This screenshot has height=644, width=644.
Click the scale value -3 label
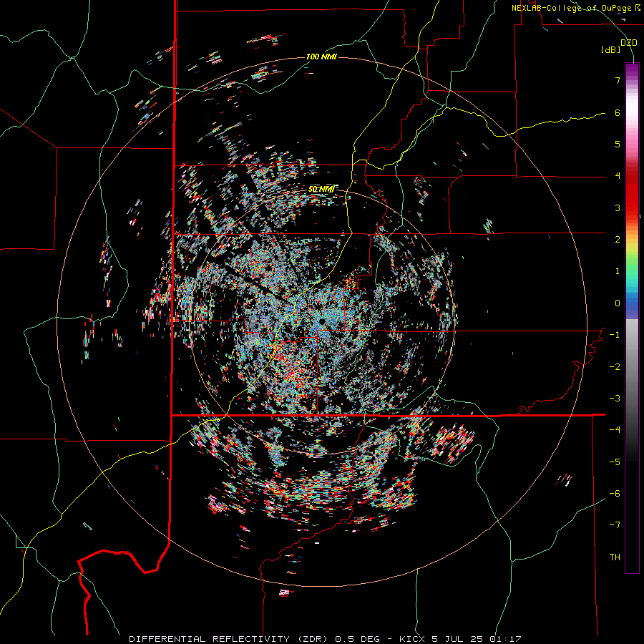click(615, 399)
